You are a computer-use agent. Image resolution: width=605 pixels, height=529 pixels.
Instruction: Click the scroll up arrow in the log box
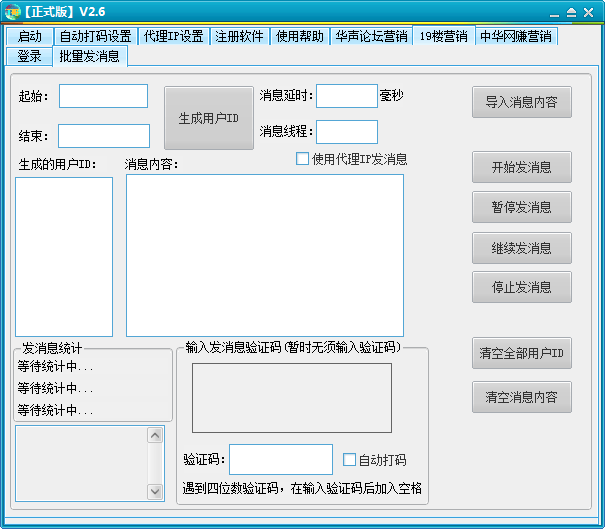pyautogui.click(x=155, y=435)
